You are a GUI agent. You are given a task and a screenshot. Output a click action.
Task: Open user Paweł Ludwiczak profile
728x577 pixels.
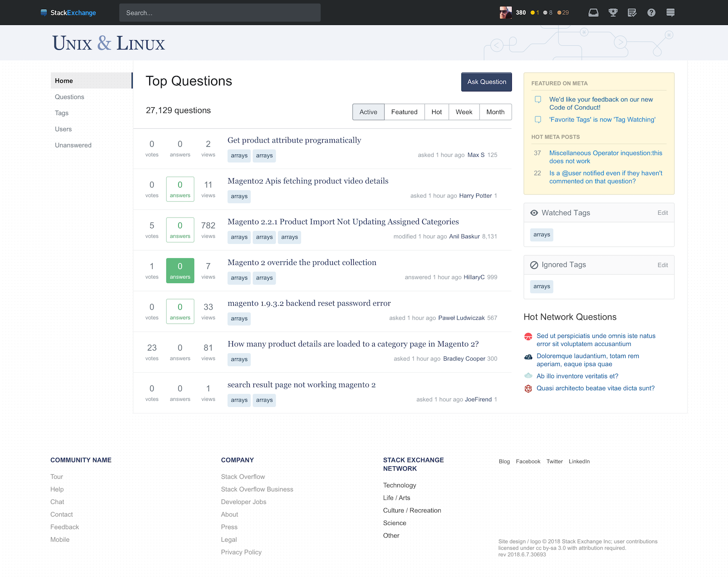click(x=462, y=318)
